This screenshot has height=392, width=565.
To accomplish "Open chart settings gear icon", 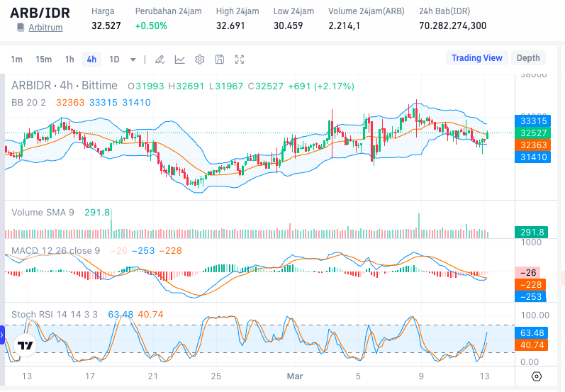I will [200, 60].
